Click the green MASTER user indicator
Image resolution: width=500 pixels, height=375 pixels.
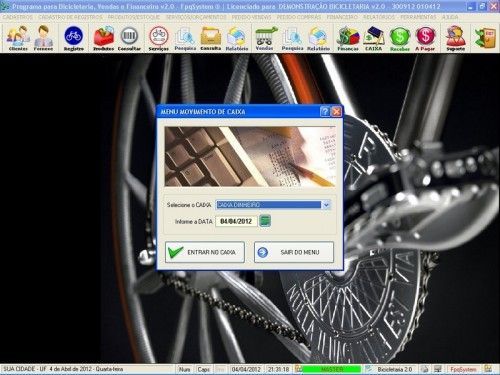[x=332, y=369]
